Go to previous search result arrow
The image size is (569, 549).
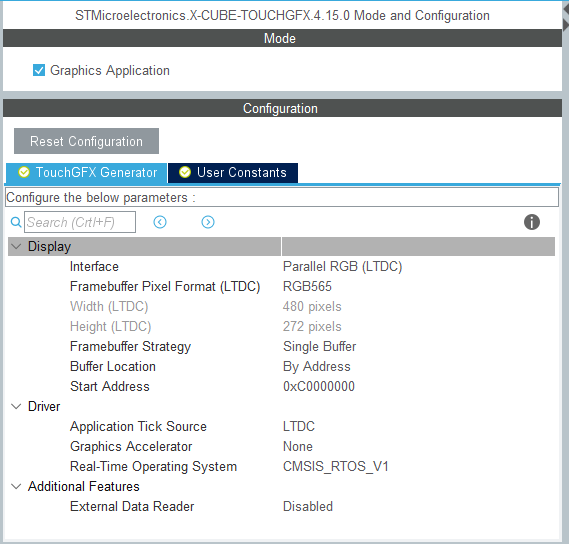coord(160,222)
